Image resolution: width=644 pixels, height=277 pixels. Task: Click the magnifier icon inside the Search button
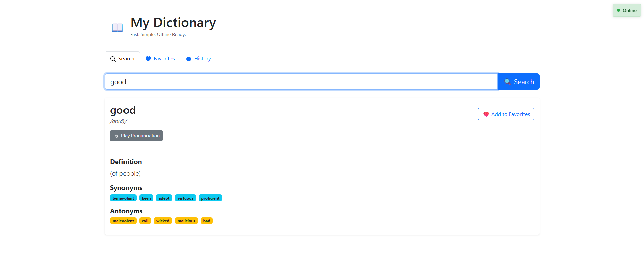tap(507, 81)
